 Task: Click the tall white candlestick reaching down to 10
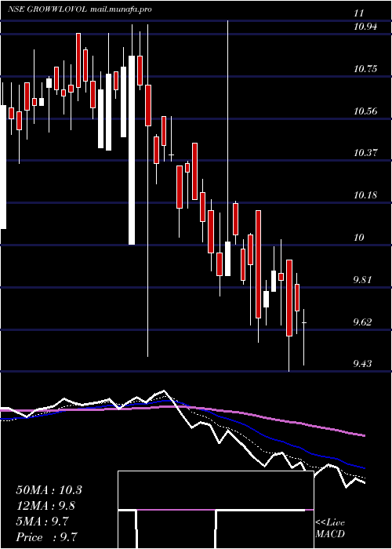click(132, 150)
